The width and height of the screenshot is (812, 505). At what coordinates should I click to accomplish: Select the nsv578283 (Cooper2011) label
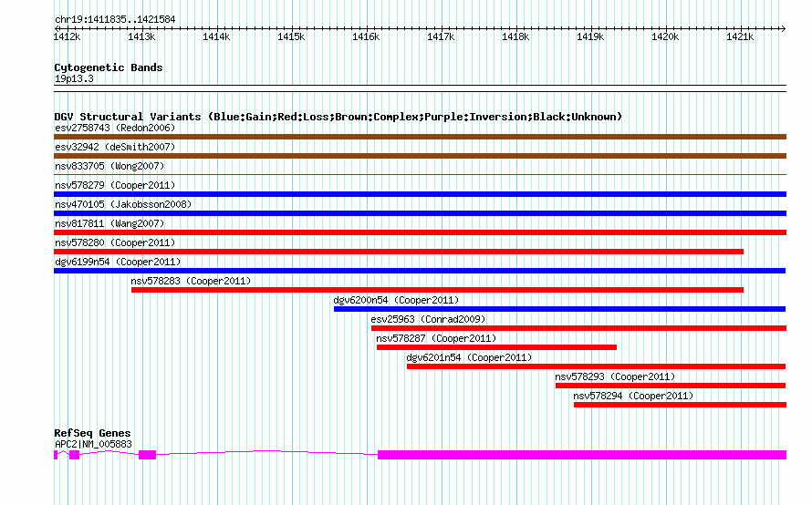point(191,281)
